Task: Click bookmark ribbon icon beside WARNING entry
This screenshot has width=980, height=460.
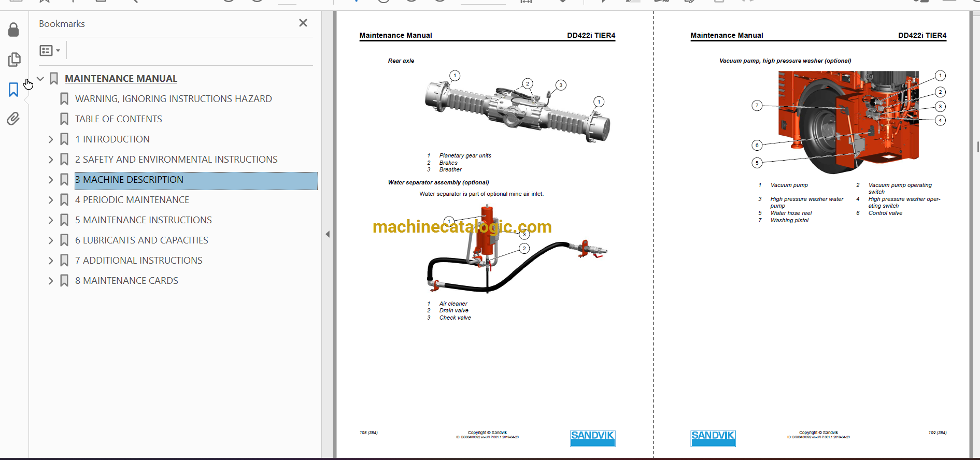Action: click(x=64, y=99)
